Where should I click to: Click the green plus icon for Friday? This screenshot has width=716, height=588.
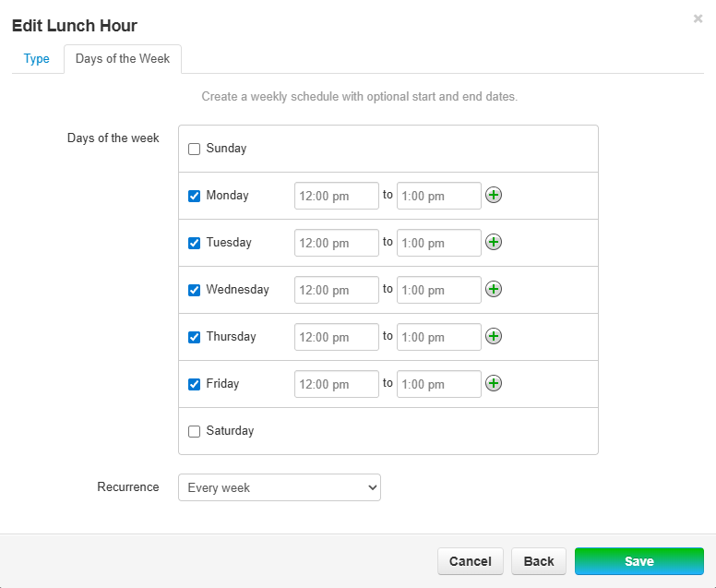(494, 383)
